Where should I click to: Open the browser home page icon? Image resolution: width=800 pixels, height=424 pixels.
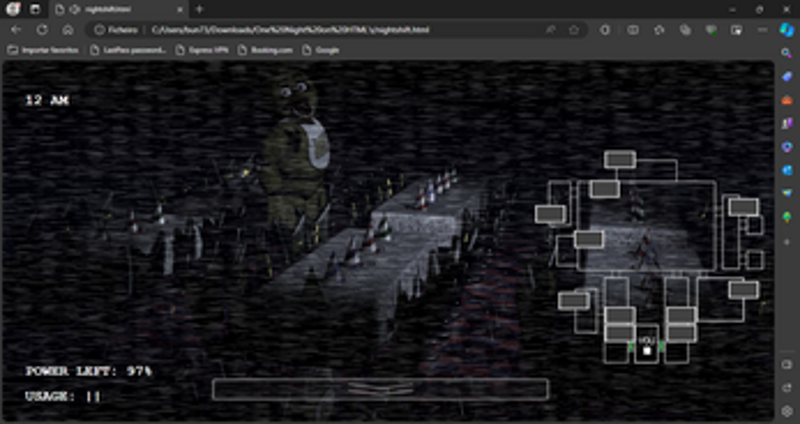point(68,30)
